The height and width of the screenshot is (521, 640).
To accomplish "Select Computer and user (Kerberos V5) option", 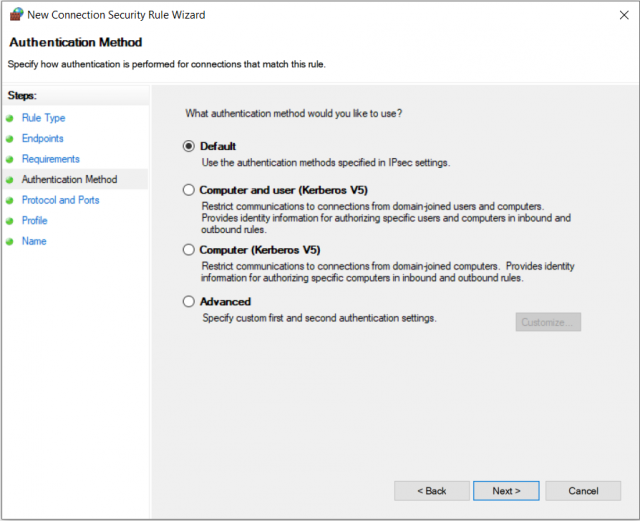I will [189, 190].
